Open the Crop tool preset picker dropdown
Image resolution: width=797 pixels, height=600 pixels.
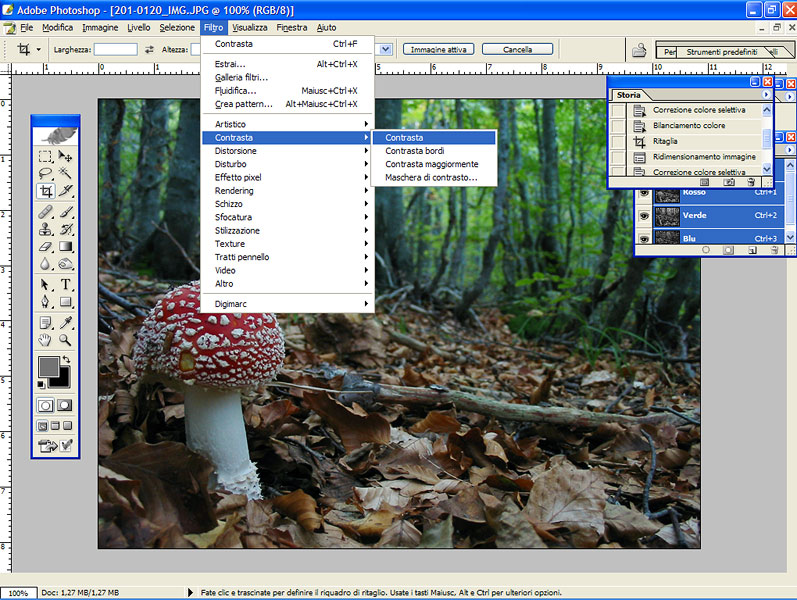[x=39, y=49]
